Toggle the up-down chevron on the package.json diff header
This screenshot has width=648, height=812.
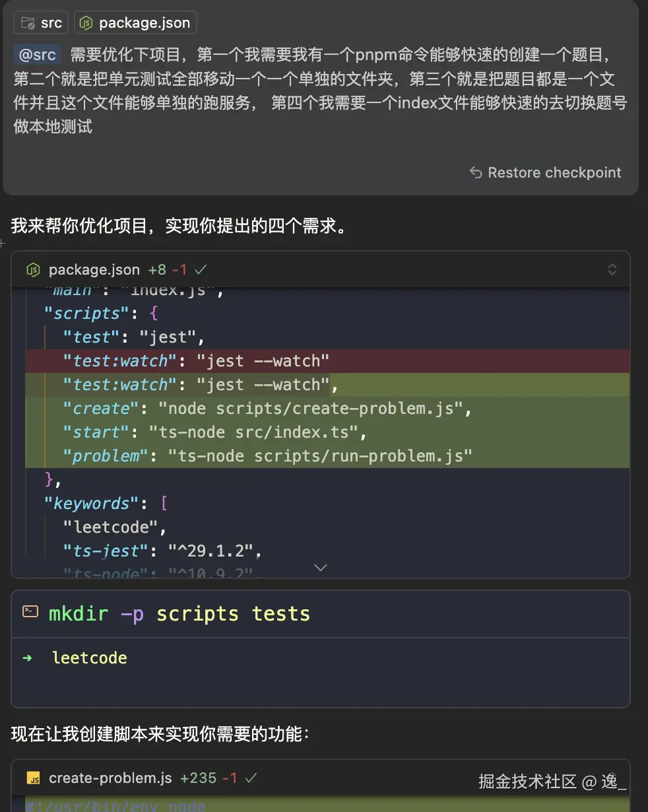(612, 269)
